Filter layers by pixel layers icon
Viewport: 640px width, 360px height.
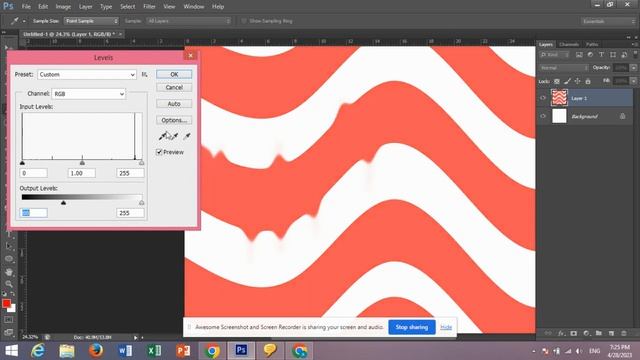579,55
